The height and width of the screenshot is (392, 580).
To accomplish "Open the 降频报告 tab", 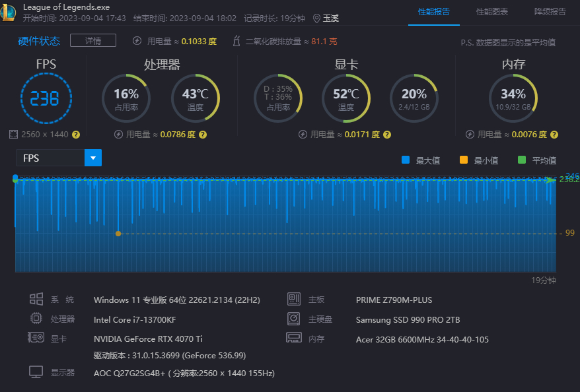I will (550, 12).
